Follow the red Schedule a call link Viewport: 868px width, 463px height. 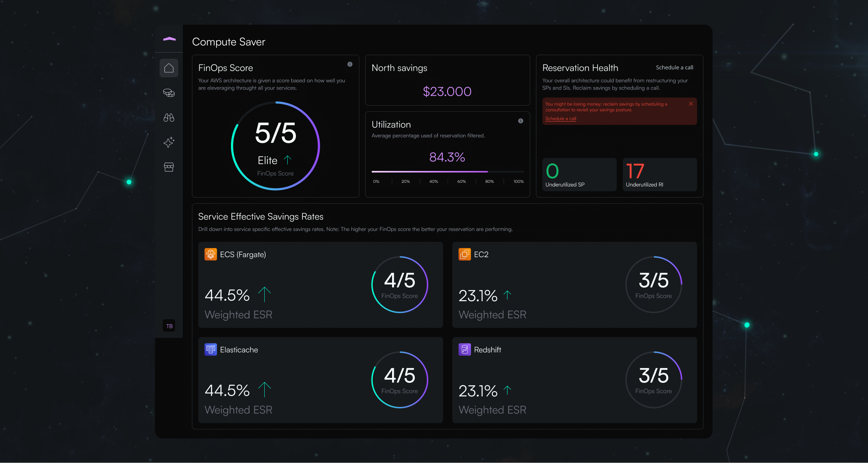(561, 119)
